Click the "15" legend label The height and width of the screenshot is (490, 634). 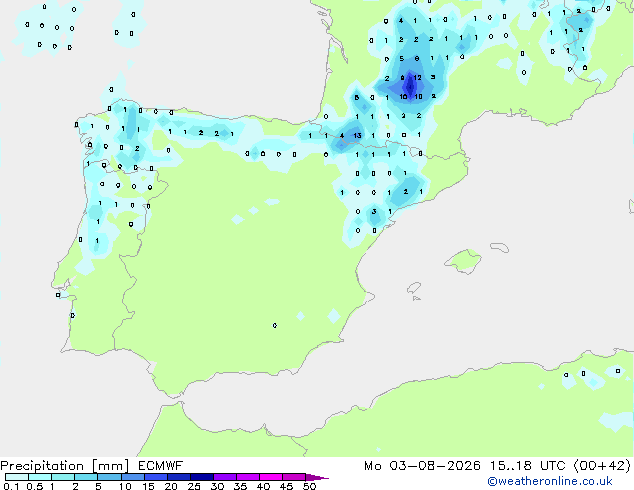click(148, 486)
